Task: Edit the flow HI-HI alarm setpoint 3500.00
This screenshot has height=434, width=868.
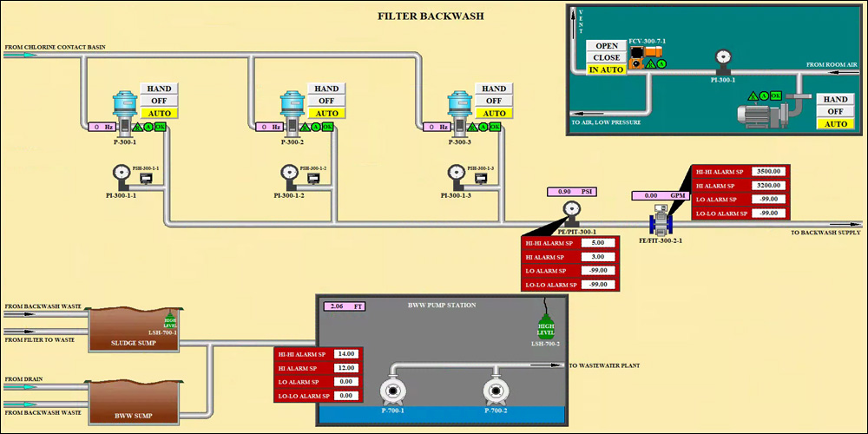Action: 769,172
